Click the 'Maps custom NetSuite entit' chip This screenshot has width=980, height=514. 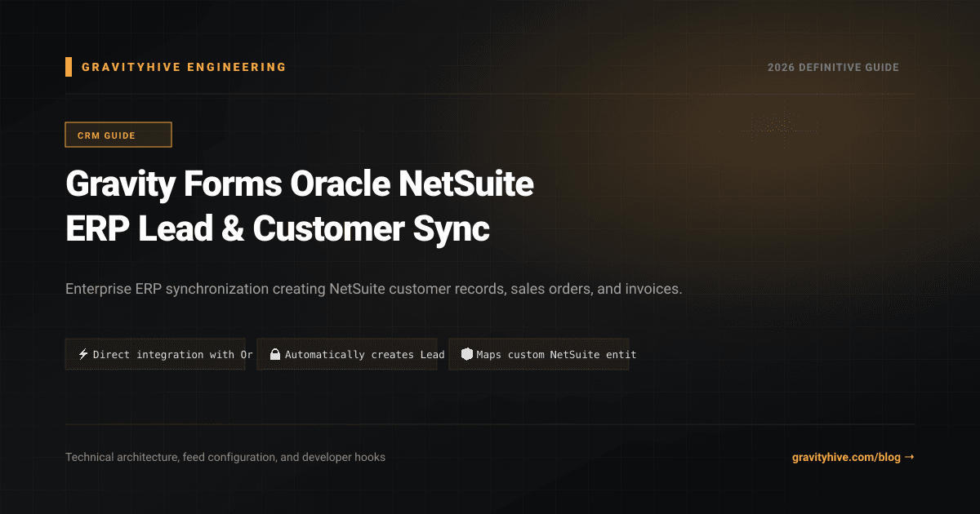click(539, 355)
